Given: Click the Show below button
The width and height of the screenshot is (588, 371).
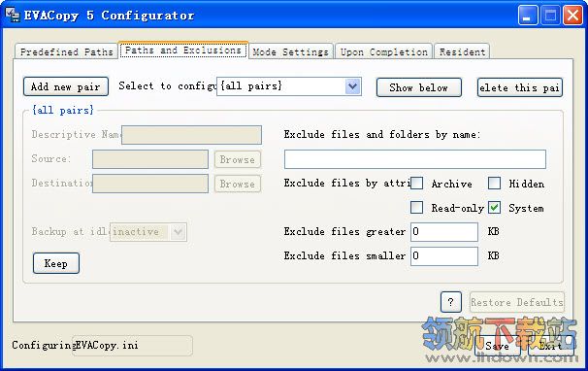Looking at the screenshot, I should 418,87.
